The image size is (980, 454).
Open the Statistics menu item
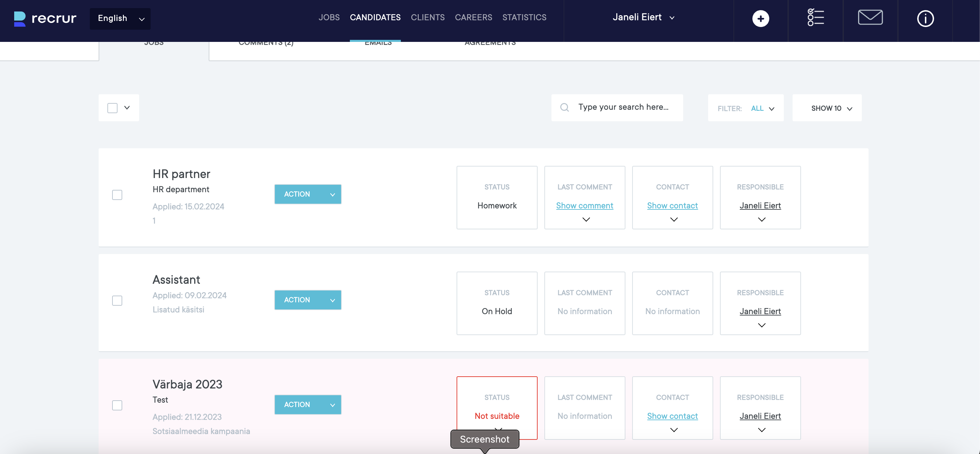pyautogui.click(x=524, y=18)
